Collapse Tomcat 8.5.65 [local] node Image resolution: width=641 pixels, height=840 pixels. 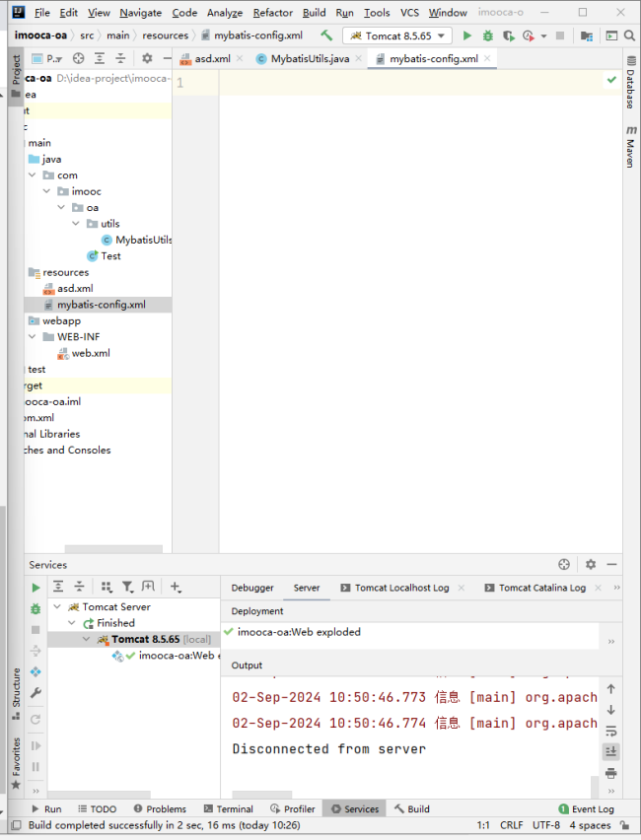coord(87,639)
